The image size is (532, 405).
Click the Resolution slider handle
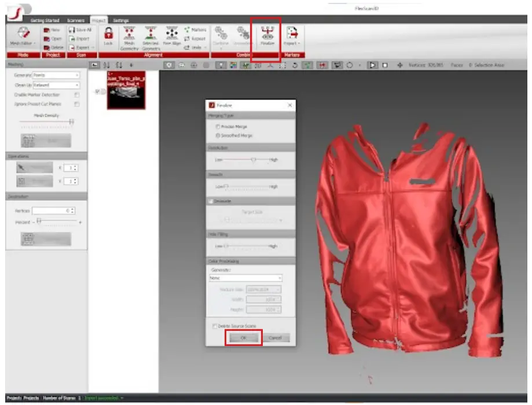[253, 159]
